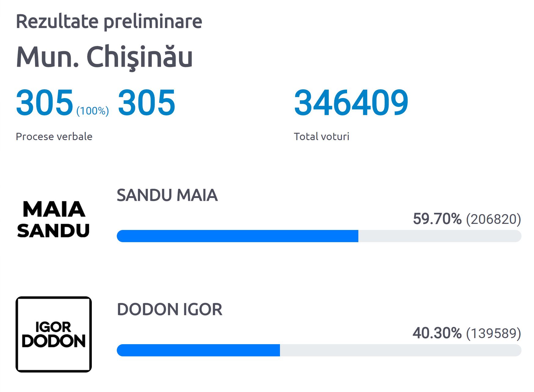Click the Mun. Chișinău heading
Viewport: 534px width, 392px height.
(x=104, y=57)
